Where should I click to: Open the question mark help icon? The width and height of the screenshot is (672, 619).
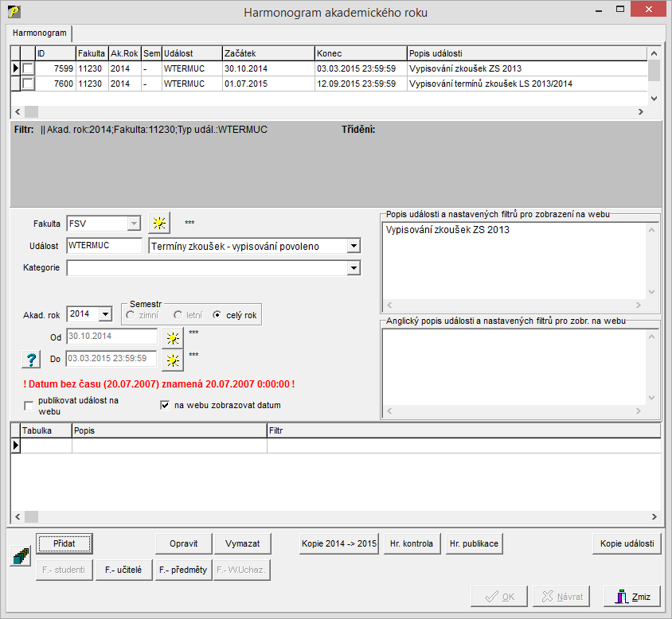coord(30,360)
